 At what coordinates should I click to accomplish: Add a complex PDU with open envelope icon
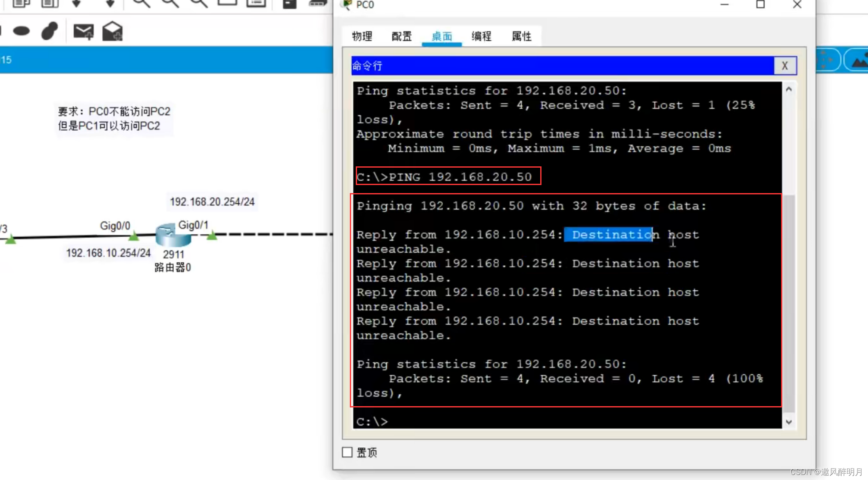tap(112, 31)
